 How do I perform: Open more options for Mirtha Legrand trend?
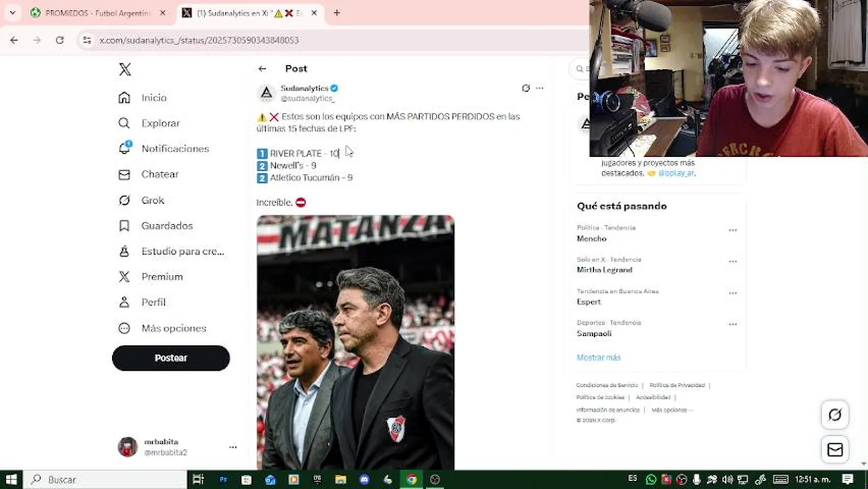coord(733,261)
